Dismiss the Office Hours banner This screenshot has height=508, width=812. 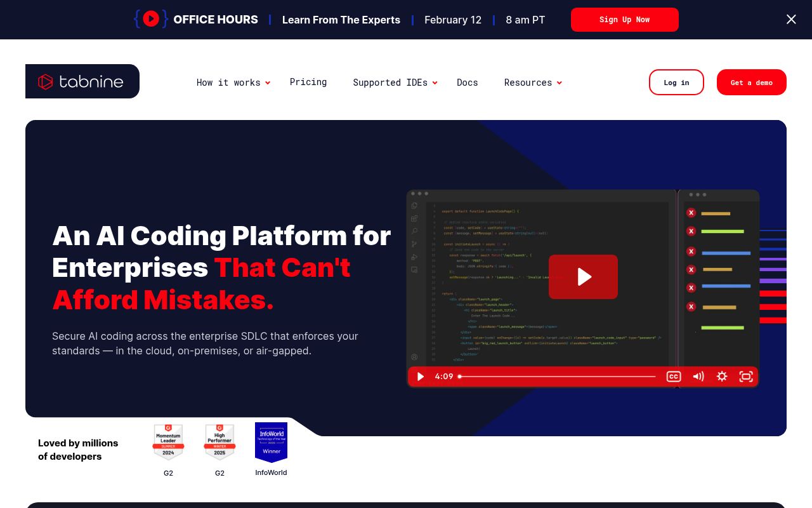(791, 20)
